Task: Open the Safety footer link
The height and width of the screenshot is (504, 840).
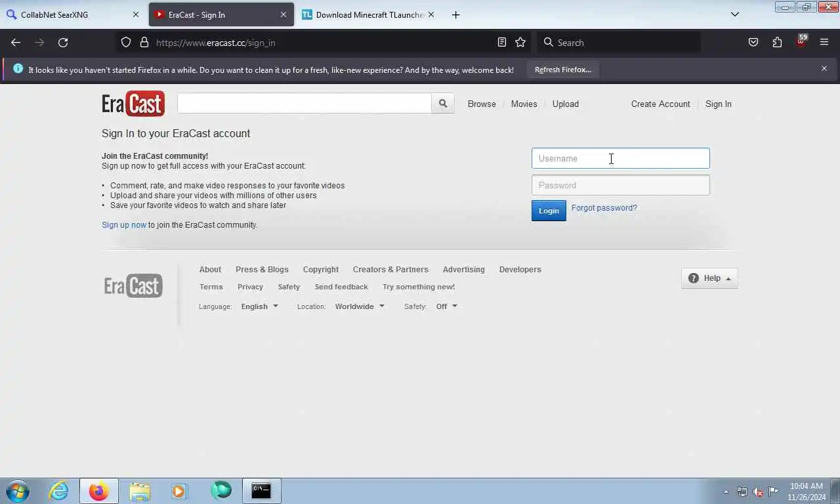Action: point(289,287)
